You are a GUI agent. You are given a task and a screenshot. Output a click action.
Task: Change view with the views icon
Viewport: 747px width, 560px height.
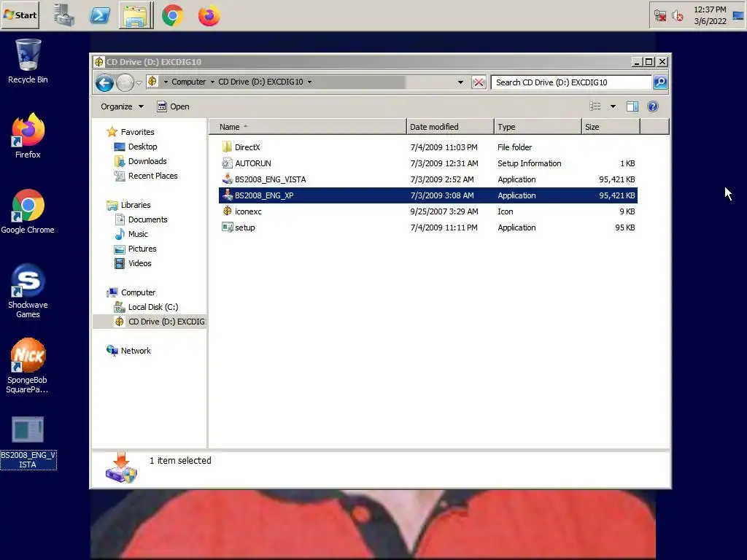595,106
